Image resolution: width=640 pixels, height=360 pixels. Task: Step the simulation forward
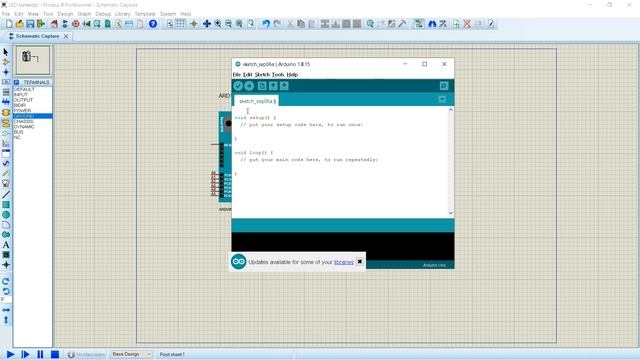(25, 354)
